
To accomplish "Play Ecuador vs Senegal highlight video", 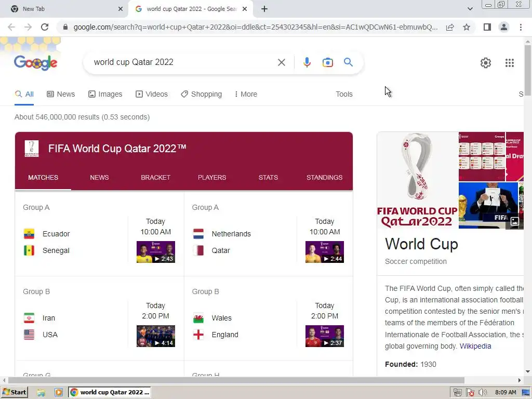I will (x=156, y=252).
